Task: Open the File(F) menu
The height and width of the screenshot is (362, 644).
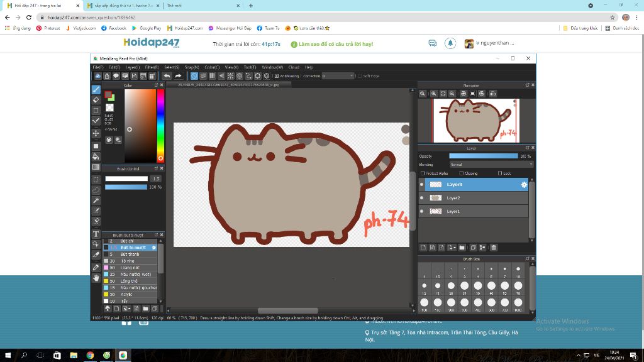Action: tap(98, 67)
